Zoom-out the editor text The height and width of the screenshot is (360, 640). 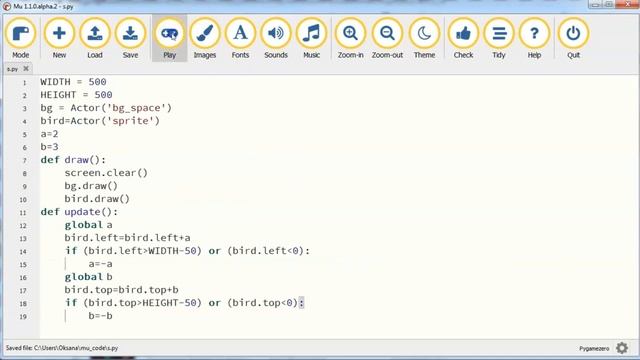387,39
